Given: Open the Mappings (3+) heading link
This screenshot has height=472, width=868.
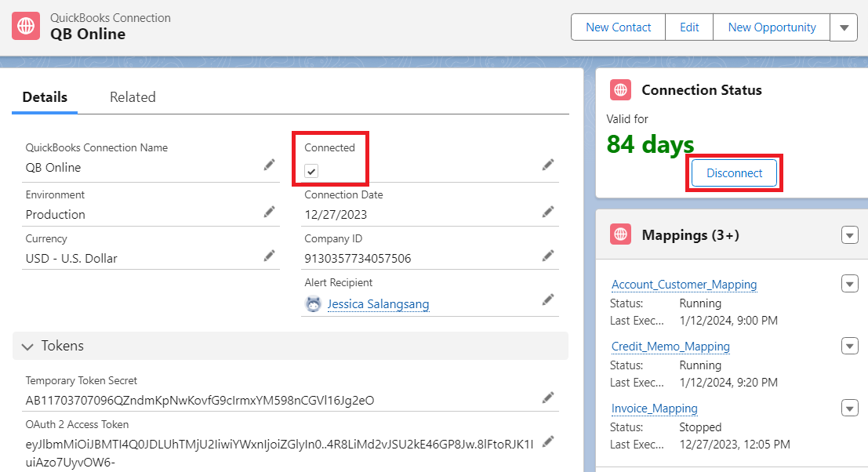Looking at the screenshot, I should pos(690,235).
